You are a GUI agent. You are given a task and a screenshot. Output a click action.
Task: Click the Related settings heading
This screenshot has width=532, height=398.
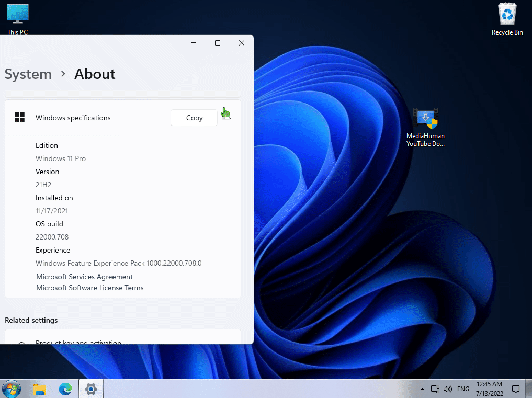click(31, 320)
